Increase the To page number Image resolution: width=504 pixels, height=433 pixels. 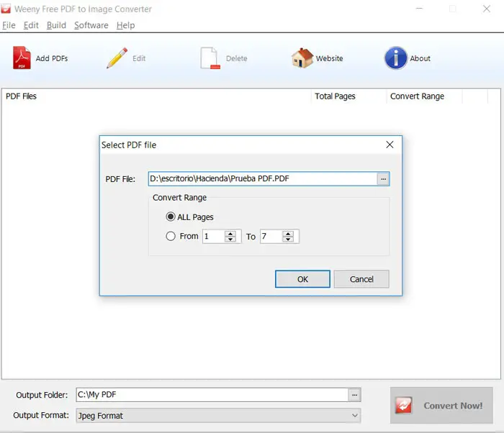[288, 234]
